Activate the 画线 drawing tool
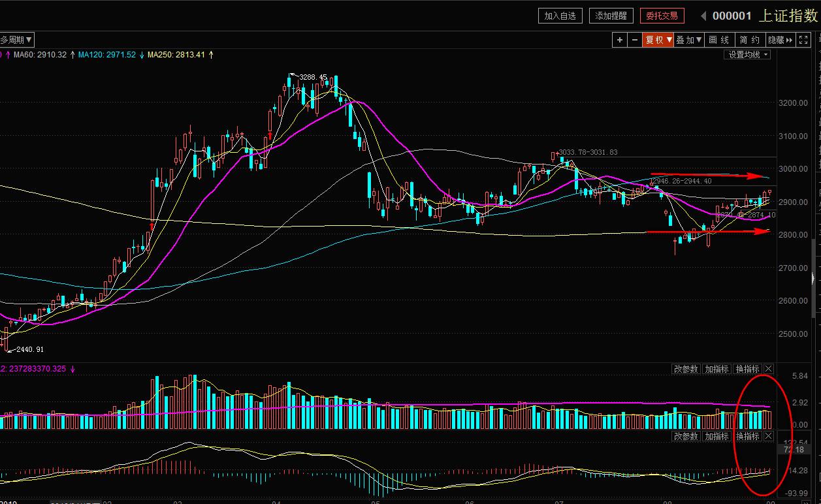Image resolution: width=821 pixels, height=504 pixels. [x=719, y=40]
